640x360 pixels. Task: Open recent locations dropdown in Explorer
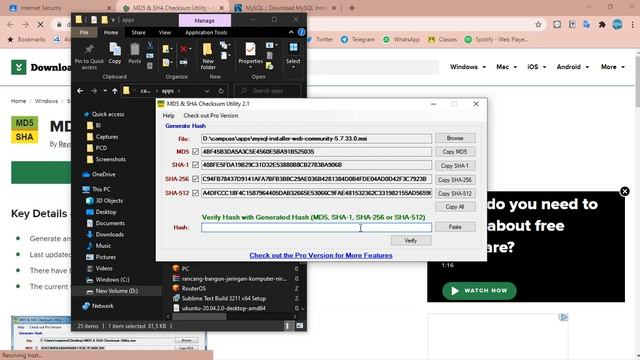coord(105,91)
